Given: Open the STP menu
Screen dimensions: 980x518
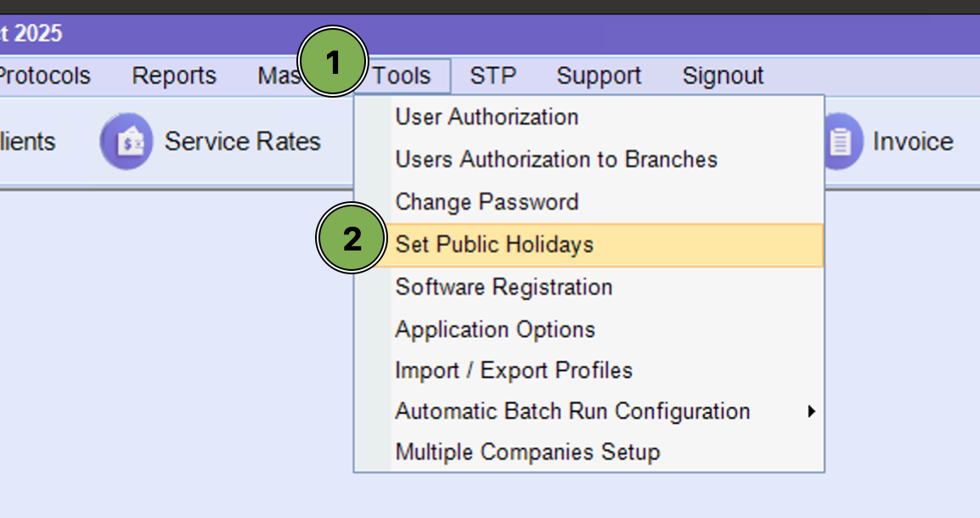Looking at the screenshot, I should (x=493, y=76).
